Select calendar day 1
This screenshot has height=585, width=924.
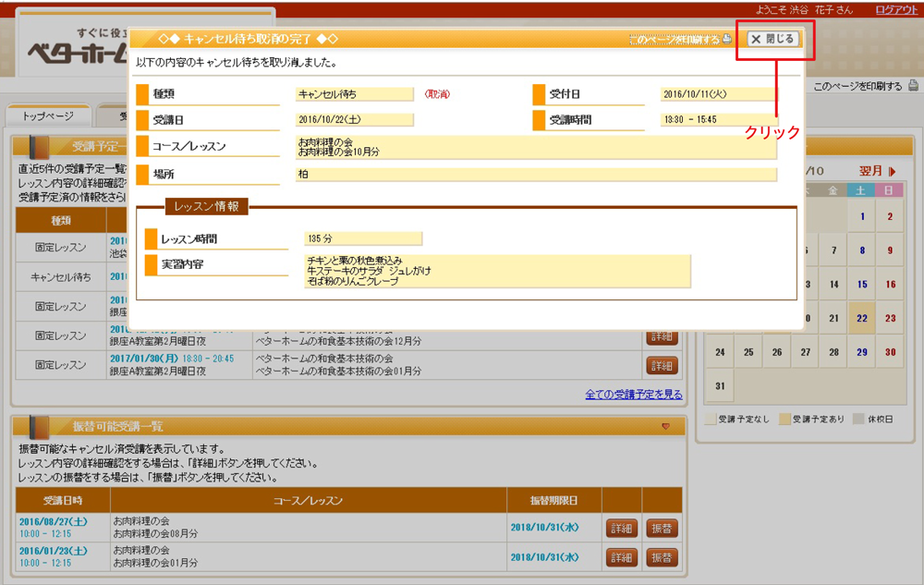861,216
